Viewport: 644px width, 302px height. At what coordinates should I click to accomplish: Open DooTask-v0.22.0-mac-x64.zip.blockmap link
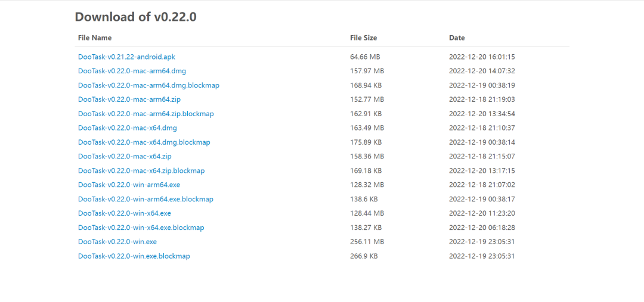pos(141,171)
